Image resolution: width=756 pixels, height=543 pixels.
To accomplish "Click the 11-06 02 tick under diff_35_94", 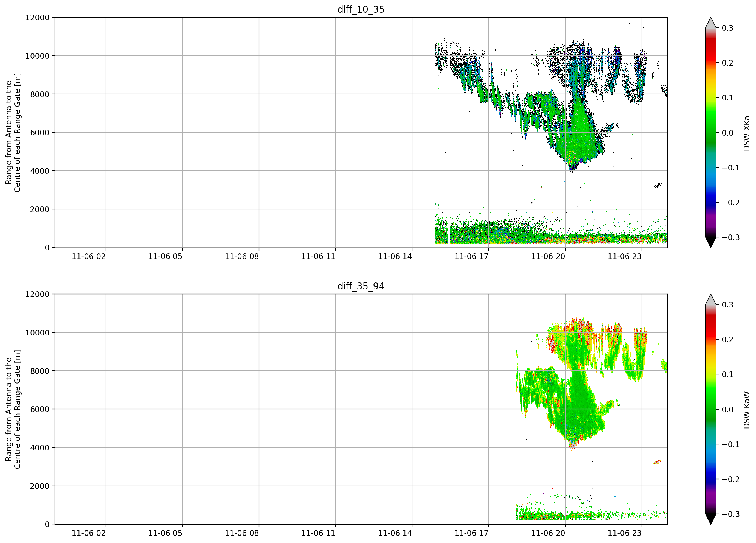I will (x=89, y=533).
